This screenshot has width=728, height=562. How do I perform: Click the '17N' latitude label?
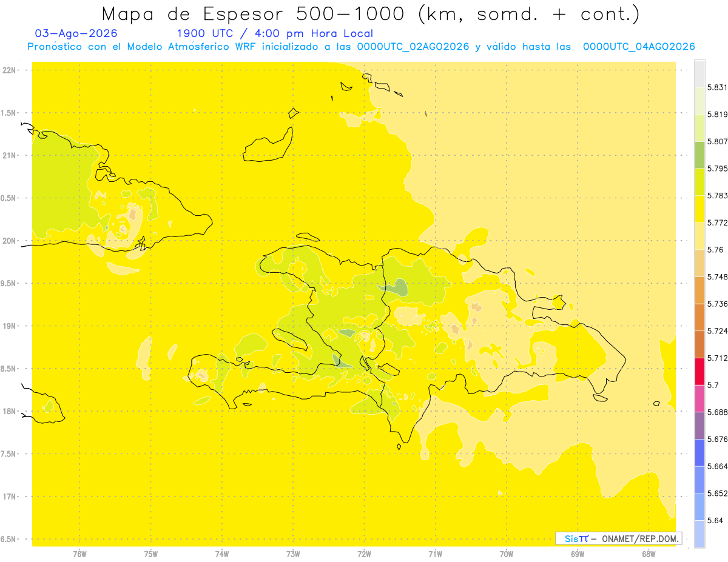pos(8,497)
